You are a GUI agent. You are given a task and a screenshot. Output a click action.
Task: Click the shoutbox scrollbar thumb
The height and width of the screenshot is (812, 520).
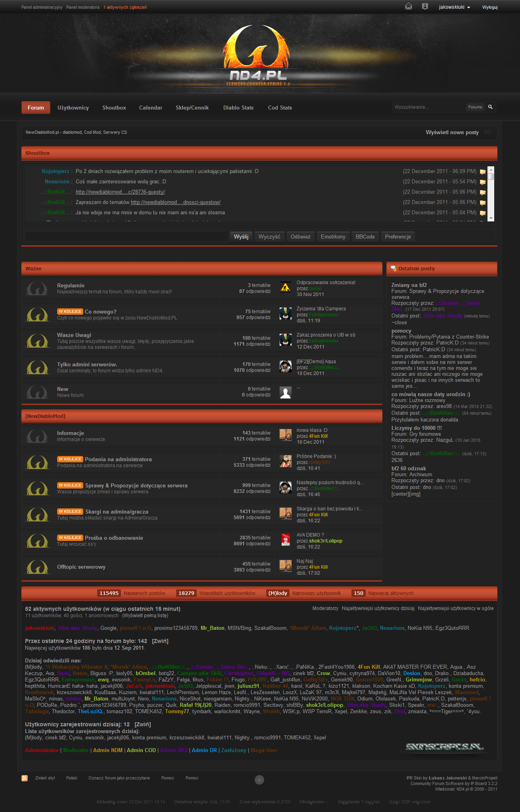pyautogui.click(x=491, y=177)
